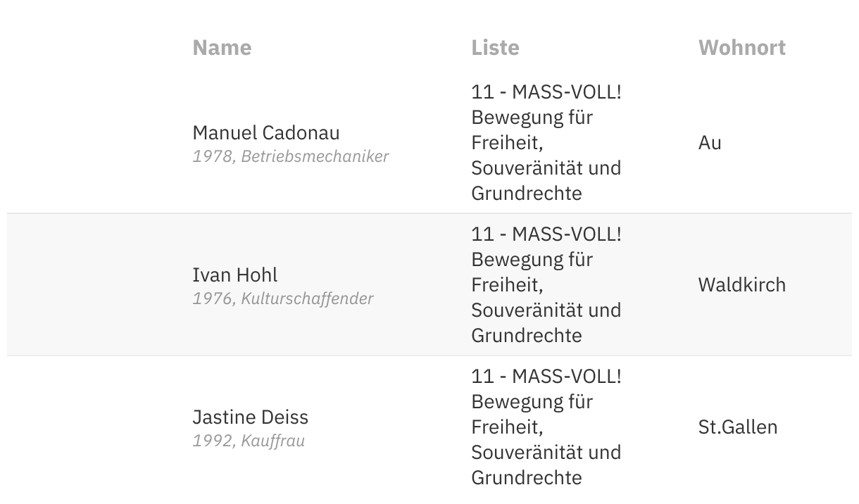This screenshot has height=504, width=859.
Task: Click the St.Gallen residence cell
Action: 737,427
